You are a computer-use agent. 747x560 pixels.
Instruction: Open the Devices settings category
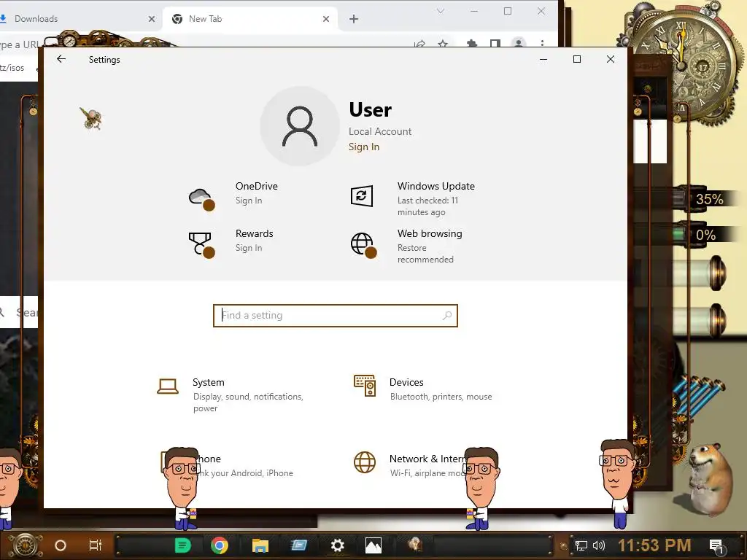423,389
